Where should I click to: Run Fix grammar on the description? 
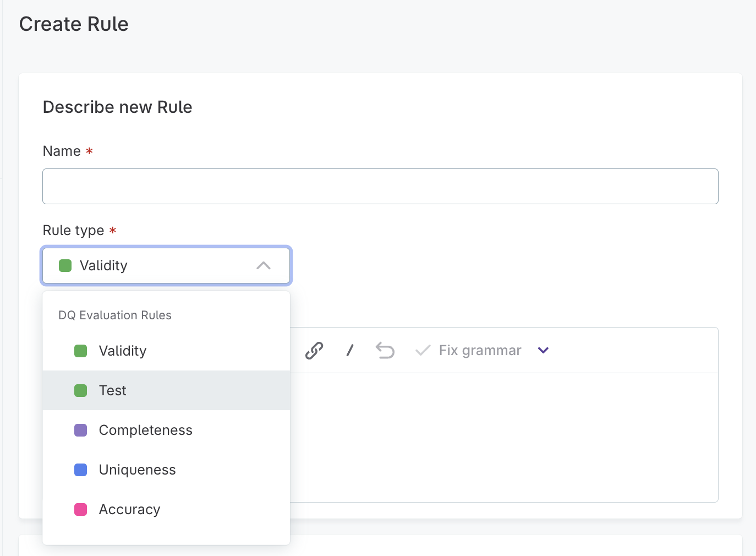(x=479, y=350)
